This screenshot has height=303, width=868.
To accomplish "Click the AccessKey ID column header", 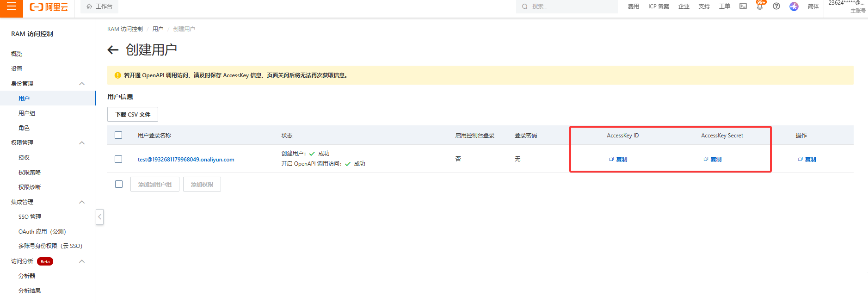I will point(622,136).
